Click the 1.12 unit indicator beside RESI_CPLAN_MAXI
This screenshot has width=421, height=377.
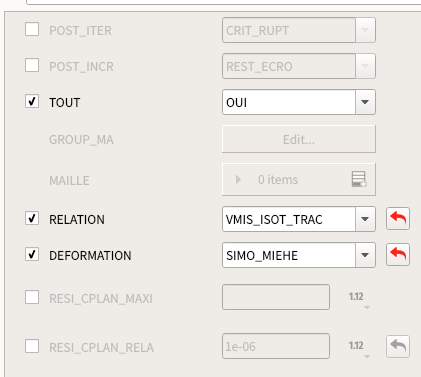(358, 298)
